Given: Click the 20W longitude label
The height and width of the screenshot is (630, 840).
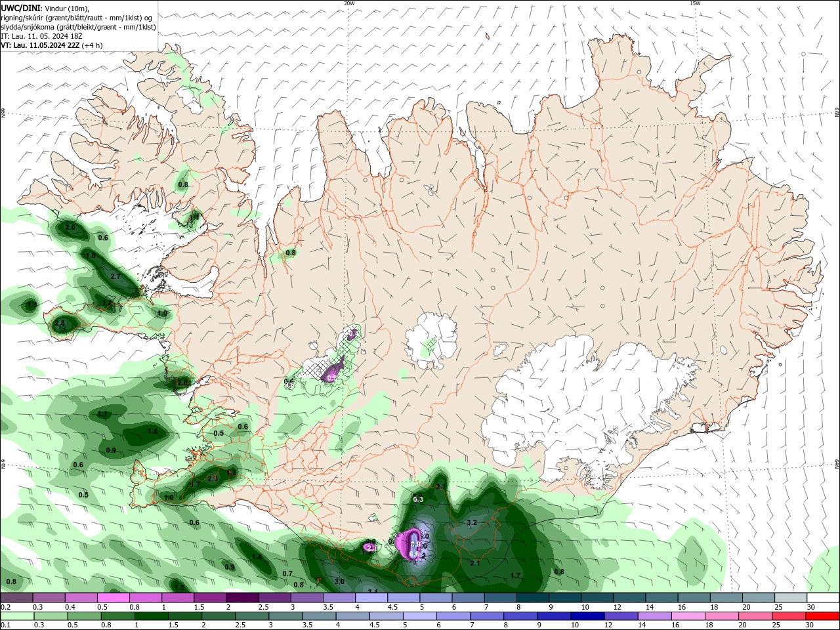Looking at the screenshot, I should (349, 3).
